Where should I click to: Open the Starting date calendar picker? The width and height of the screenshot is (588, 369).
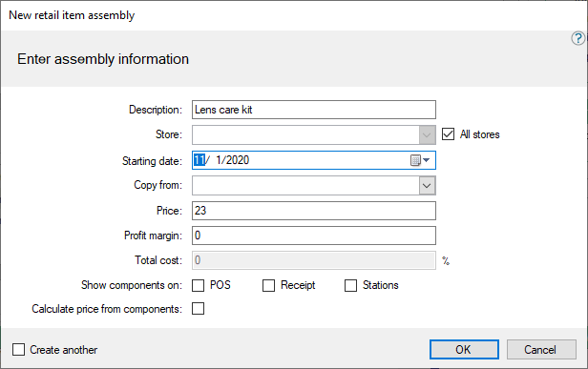tap(420, 160)
